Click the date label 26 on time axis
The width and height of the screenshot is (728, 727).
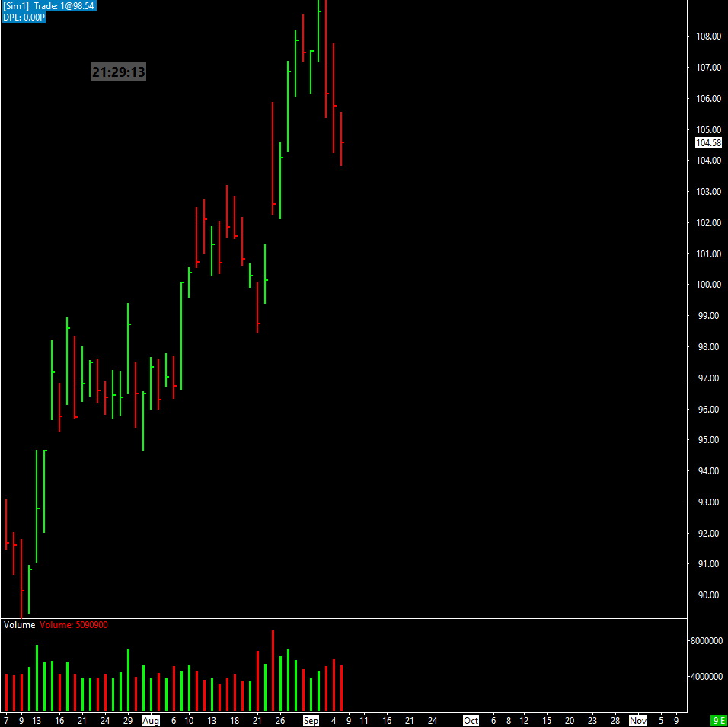click(x=280, y=721)
